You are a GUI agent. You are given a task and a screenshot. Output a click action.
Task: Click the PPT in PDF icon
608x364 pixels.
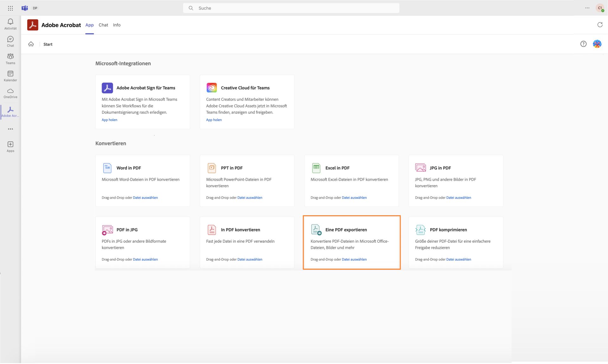(x=212, y=168)
